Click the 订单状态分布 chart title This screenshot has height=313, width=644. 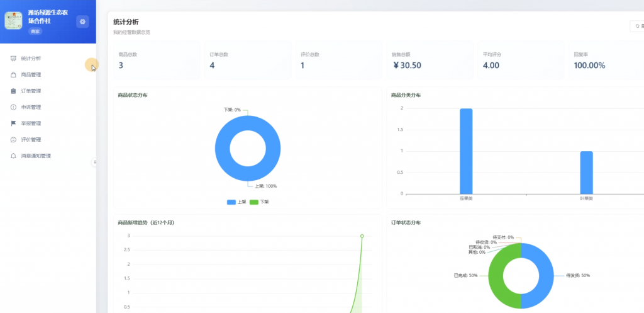point(406,222)
